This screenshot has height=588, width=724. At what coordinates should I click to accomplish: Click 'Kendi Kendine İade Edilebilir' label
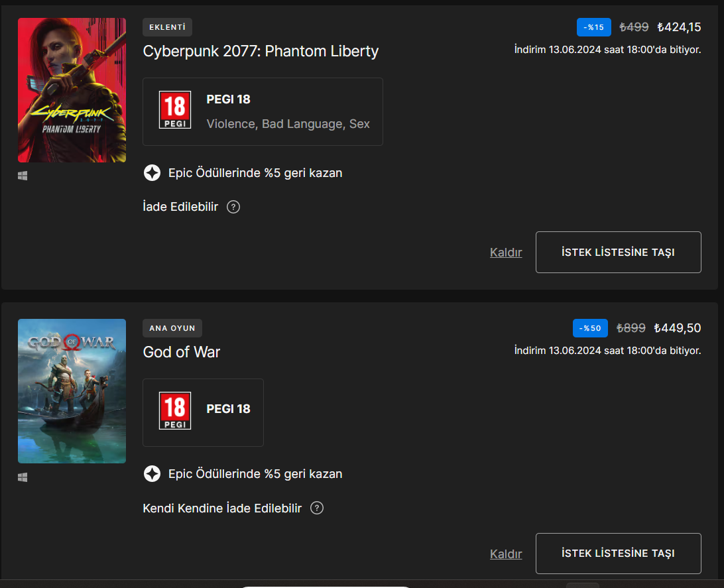[x=222, y=508]
